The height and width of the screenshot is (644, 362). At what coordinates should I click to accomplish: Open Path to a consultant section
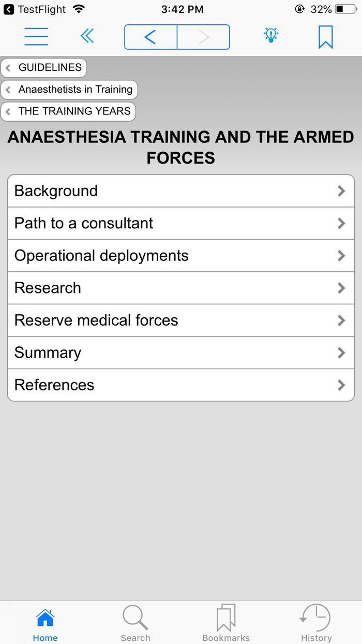coord(180,223)
